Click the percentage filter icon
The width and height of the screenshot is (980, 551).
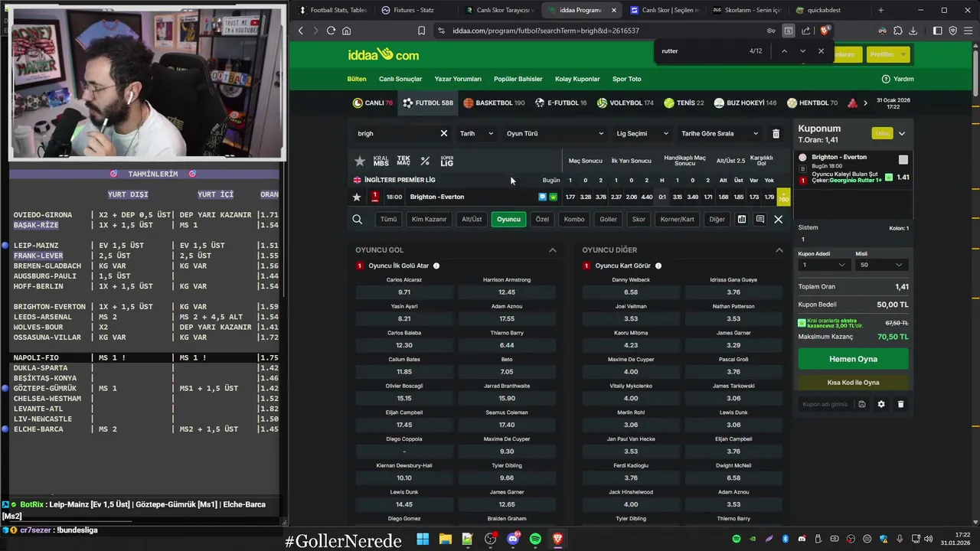[425, 161]
